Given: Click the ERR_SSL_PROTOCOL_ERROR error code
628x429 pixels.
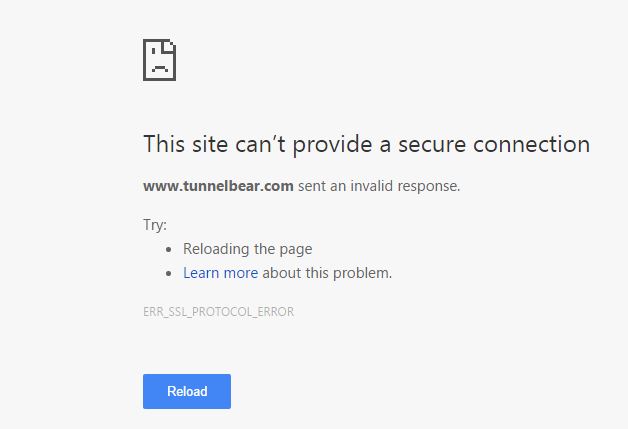Looking at the screenshot, I should tap(218, 311).
